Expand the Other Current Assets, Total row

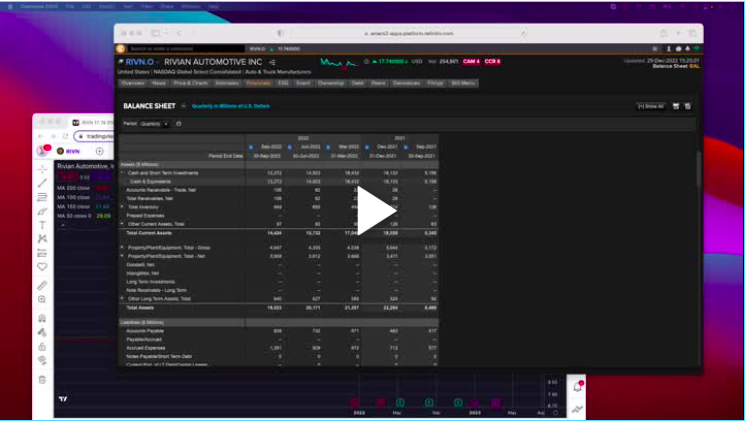click(122, 224)
